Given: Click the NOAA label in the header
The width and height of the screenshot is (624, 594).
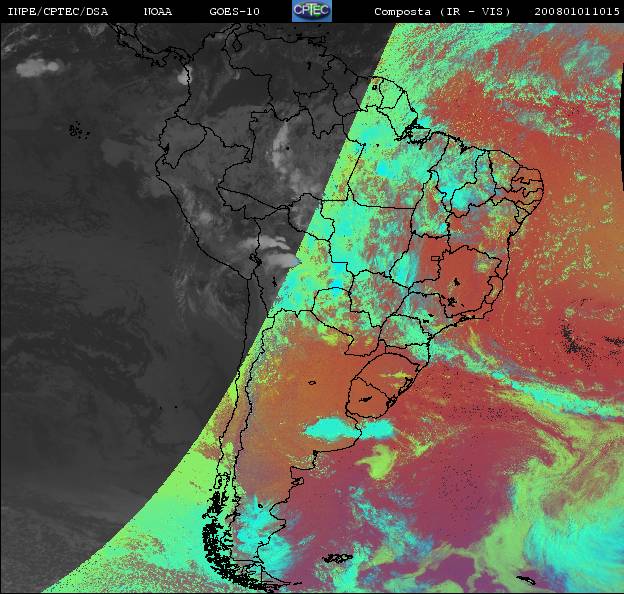Looking at the screenshot, I should [158, 12].
